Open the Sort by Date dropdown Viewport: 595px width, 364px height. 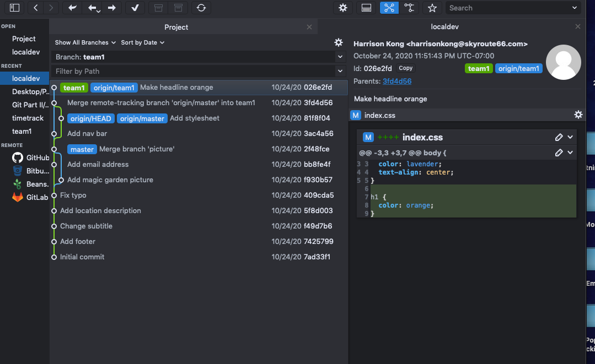[x=143, y=42]
